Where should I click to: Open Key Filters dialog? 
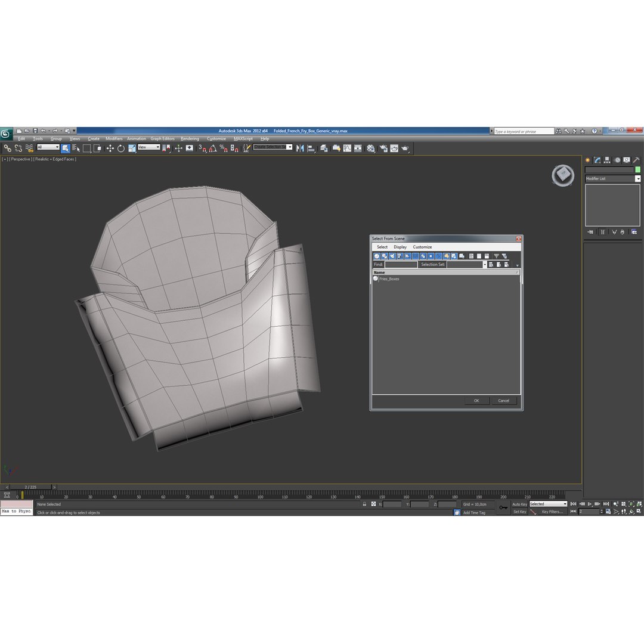[x=552, y=512]
